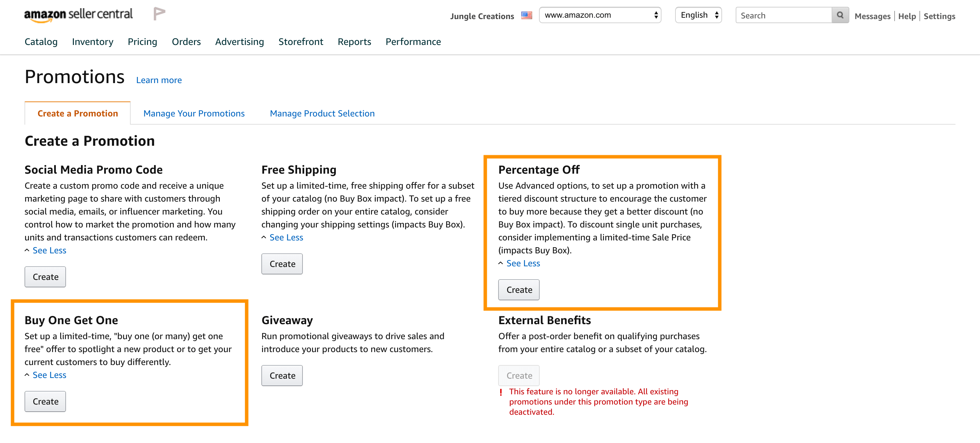Click the gray flag icon
This screenshot has height=443, width=980.
(x=159, y=14)
